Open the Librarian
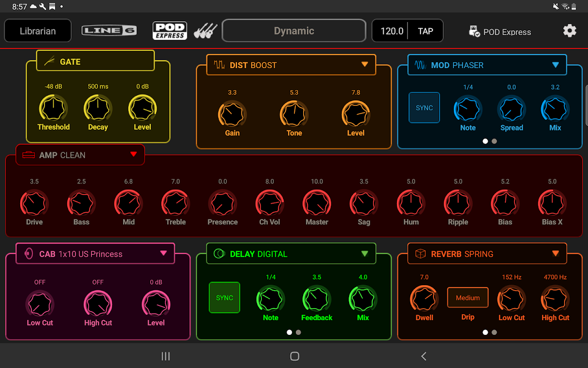Viewport: 588px width, 368px height. (38, 31)
